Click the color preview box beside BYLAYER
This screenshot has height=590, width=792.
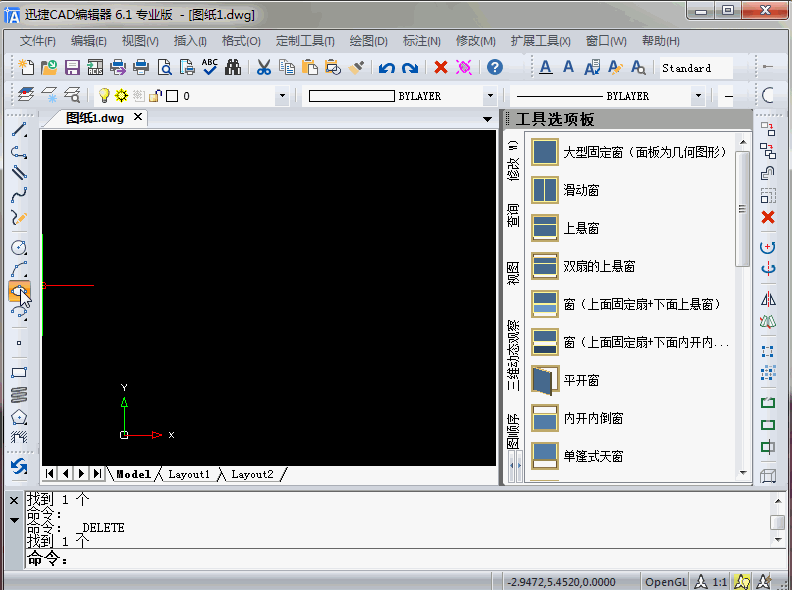tap(352, 96)
